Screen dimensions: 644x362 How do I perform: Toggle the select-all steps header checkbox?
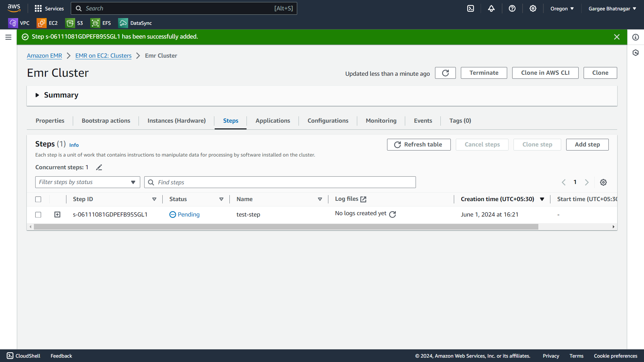38,199
